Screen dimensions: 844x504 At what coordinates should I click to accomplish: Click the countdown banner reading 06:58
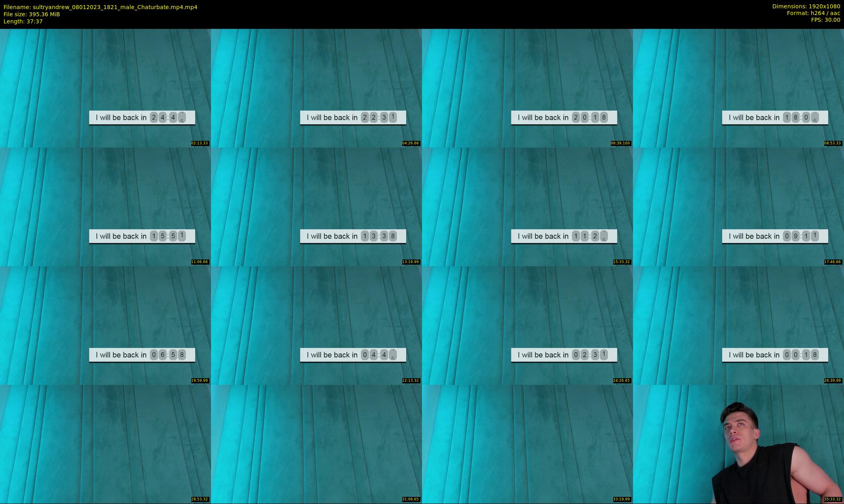point(142,355)
